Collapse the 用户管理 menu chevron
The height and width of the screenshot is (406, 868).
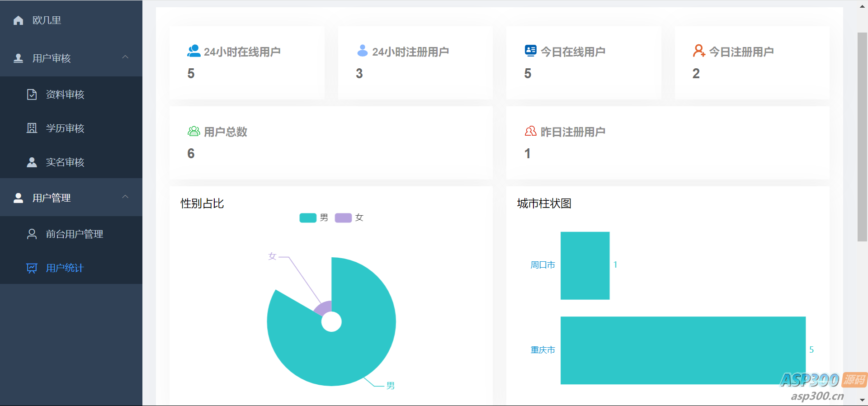pos(125,197)
